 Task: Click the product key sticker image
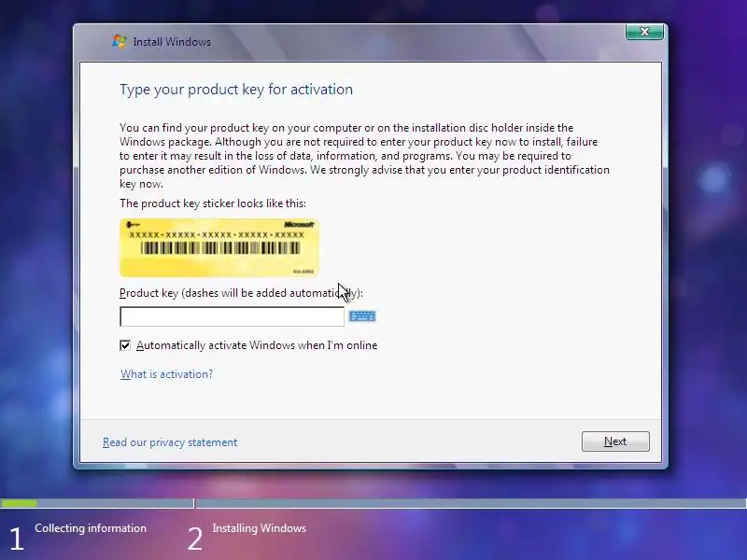coord(219,247)
